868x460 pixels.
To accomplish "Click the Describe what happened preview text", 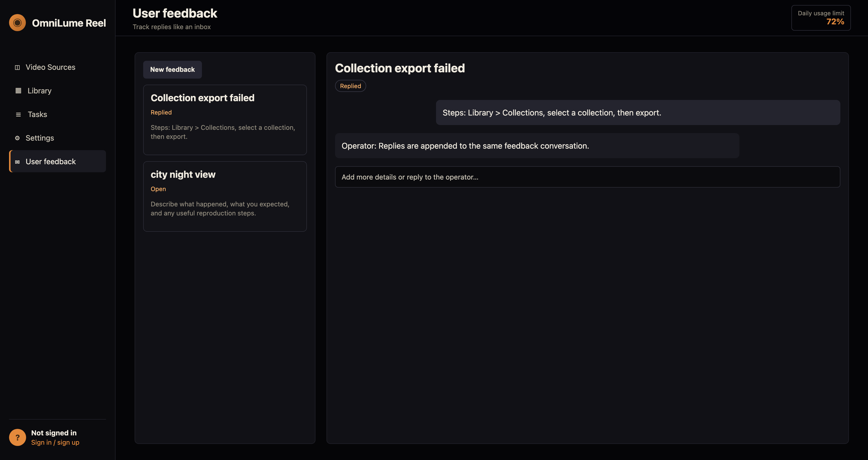I will [x=220, y=208].
